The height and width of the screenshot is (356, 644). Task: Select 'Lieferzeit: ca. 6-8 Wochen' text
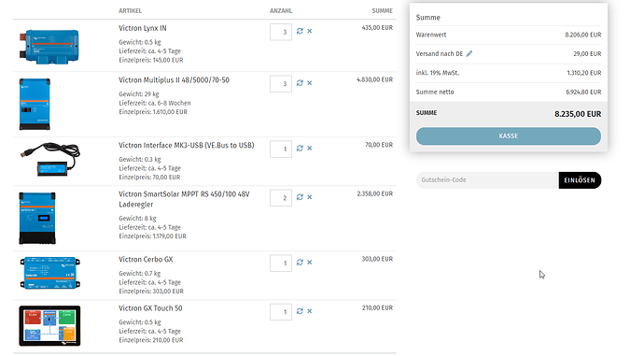155,103
